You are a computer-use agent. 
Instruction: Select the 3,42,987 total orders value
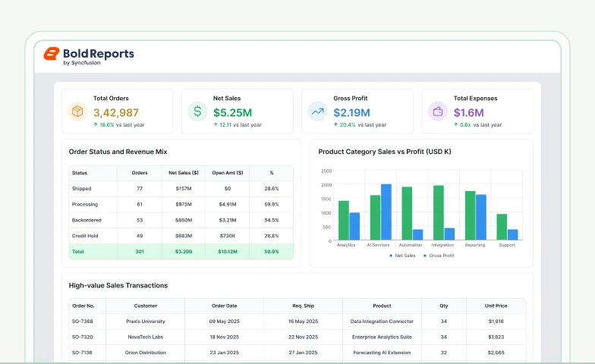coord(116,112)
